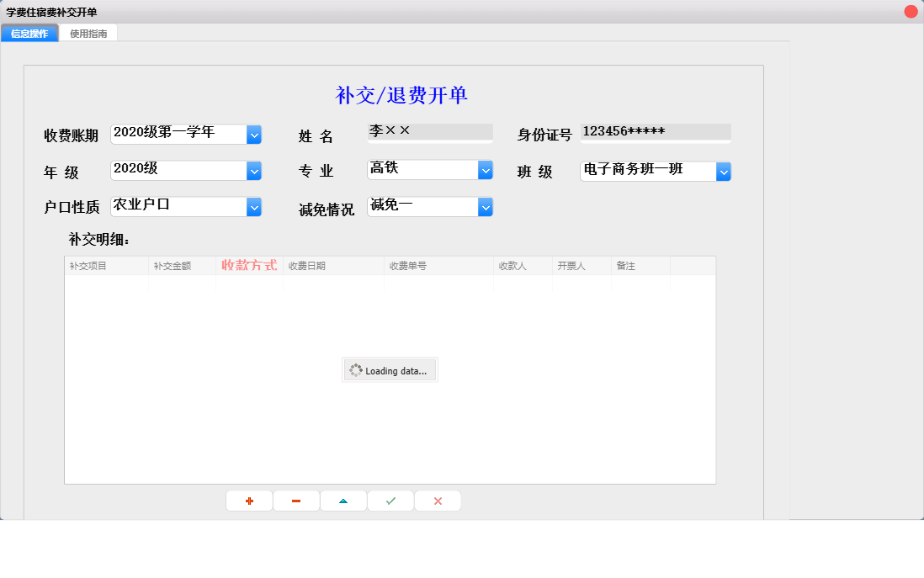Close window using red circle button

[x=911, y=12]
